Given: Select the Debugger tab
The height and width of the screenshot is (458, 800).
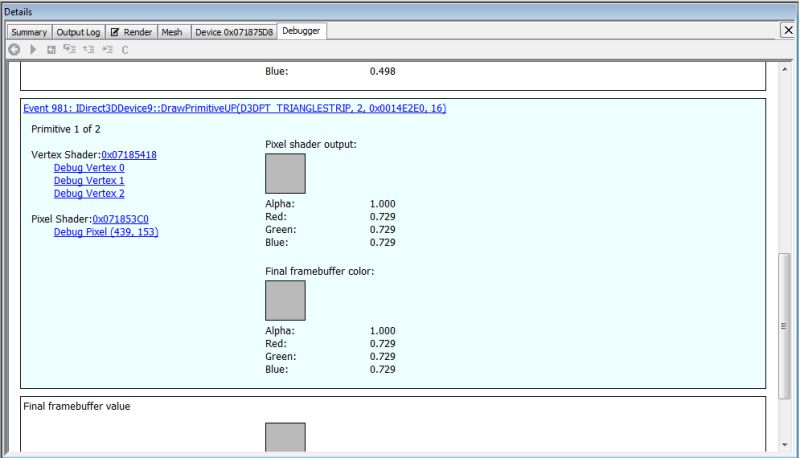Looking at the screenshot, I should [302, 31].
